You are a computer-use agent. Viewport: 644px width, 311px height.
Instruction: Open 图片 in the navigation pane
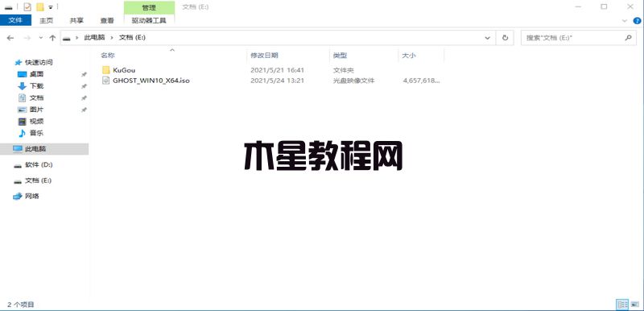pos(36,110)
